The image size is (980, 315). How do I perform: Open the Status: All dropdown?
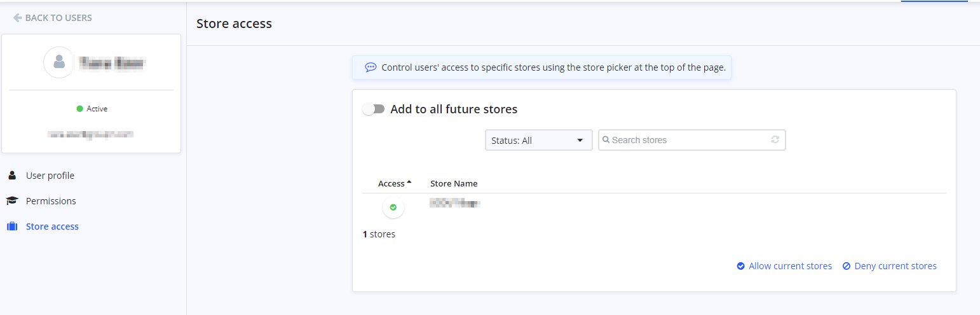[538, 140]
